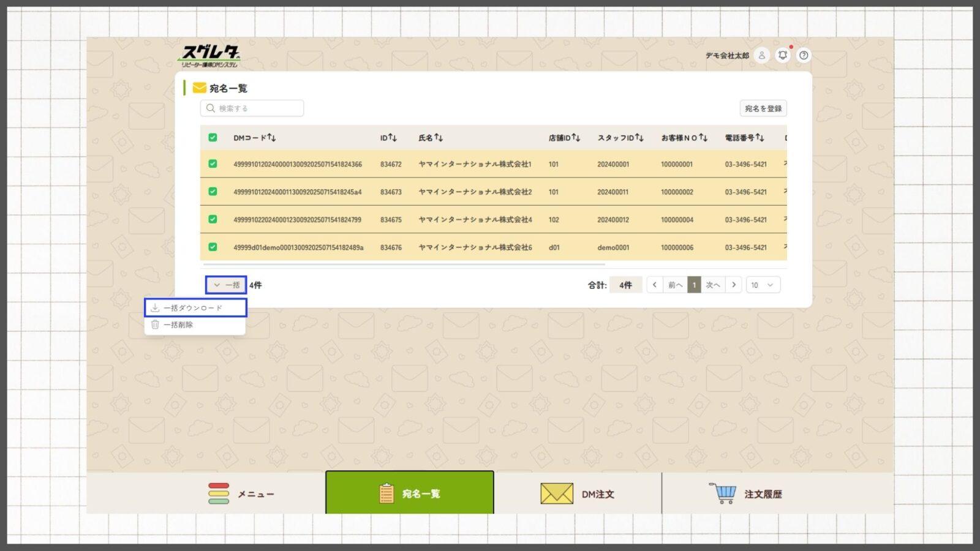Screen dimensions: 980x551
Task: Uncheck the row with ID 834676
Action: pyautogui.click(x=213, y=247)
